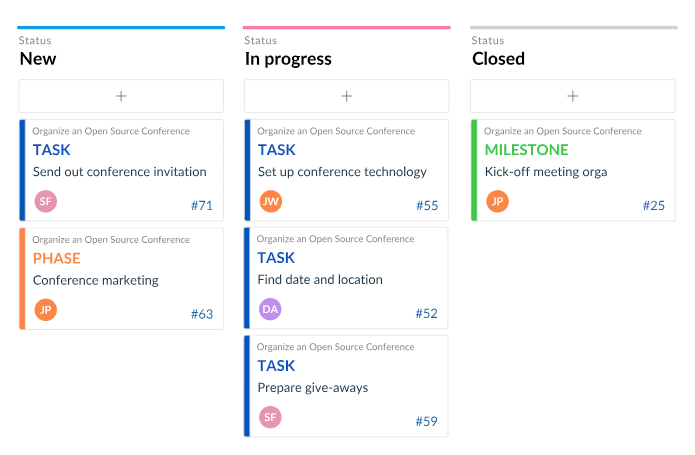This screenshot has width=695, height=455.
Task: Click JP avatar on Kick-off meeting card
Action: [497, 202]
